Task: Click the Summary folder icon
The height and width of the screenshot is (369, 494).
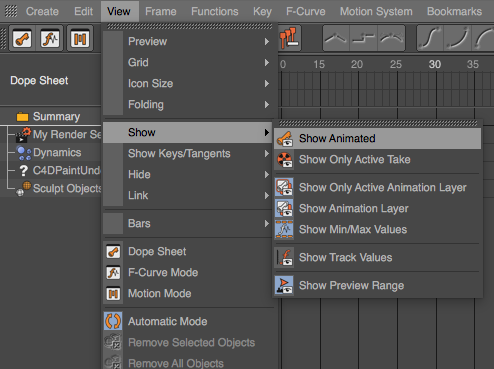Action: pyautogui.click(x=22, y=117)
